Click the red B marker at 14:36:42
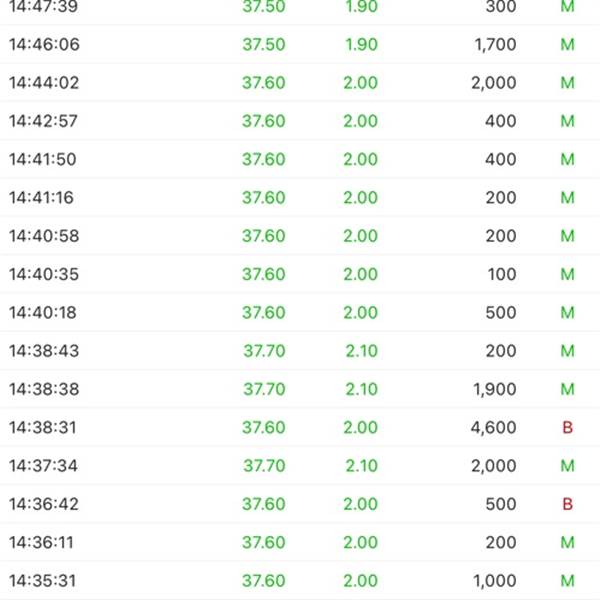The height and width of the screenshot is (600, 600). pyautogui.click(x=567, y=504)
